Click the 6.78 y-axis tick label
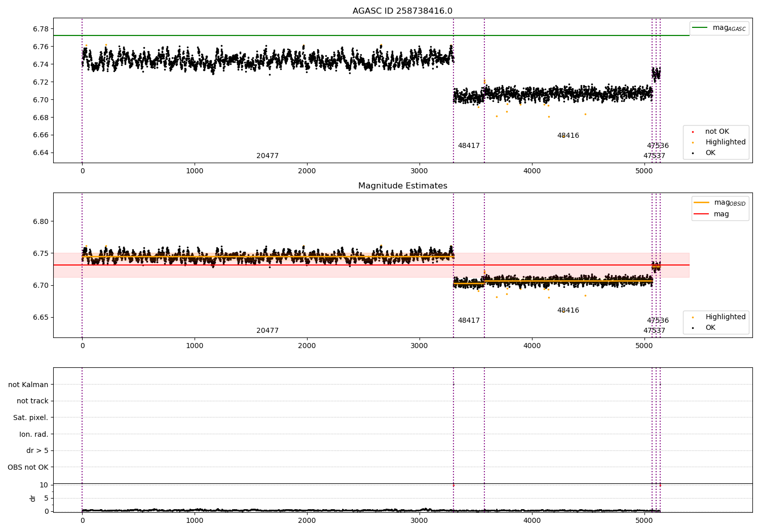This screenshot has width=760, height=532. point(41,29)
